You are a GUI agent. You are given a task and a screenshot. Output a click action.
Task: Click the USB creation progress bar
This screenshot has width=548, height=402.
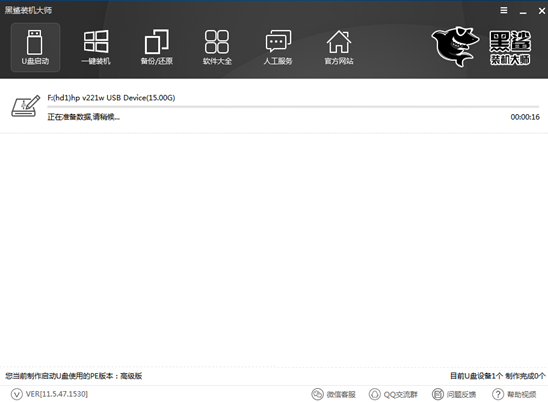tap(293, 106)
